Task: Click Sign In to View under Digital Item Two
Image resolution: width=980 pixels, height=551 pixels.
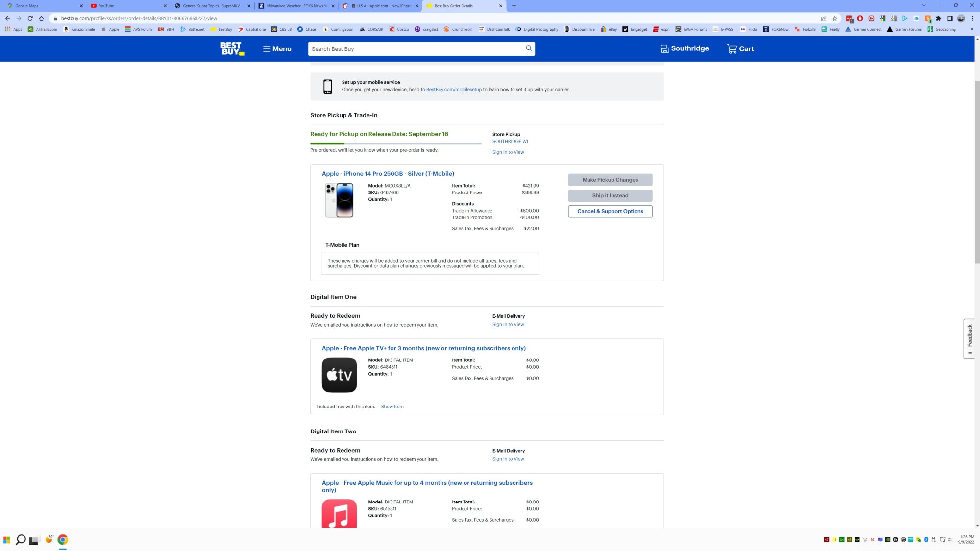Action: pos(508,459)
